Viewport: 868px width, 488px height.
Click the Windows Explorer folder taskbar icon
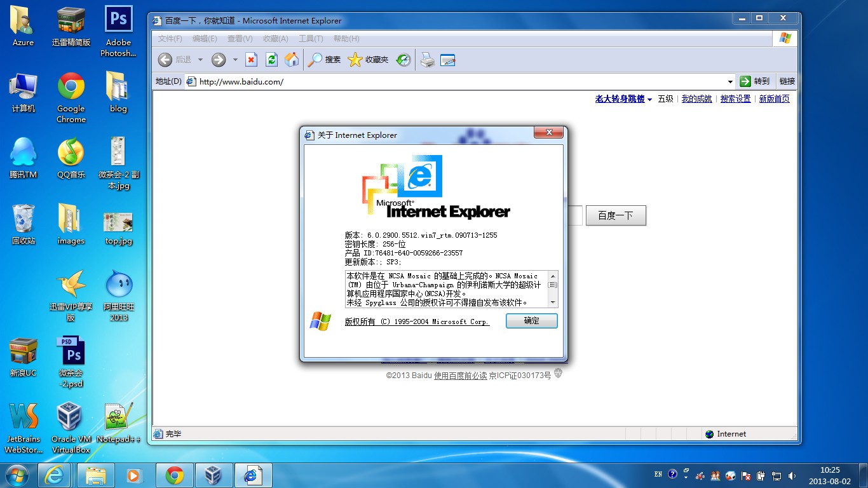[x=96, y=475]
